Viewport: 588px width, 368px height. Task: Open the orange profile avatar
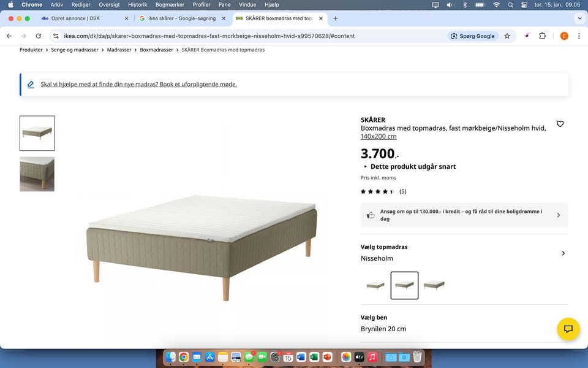564,36
